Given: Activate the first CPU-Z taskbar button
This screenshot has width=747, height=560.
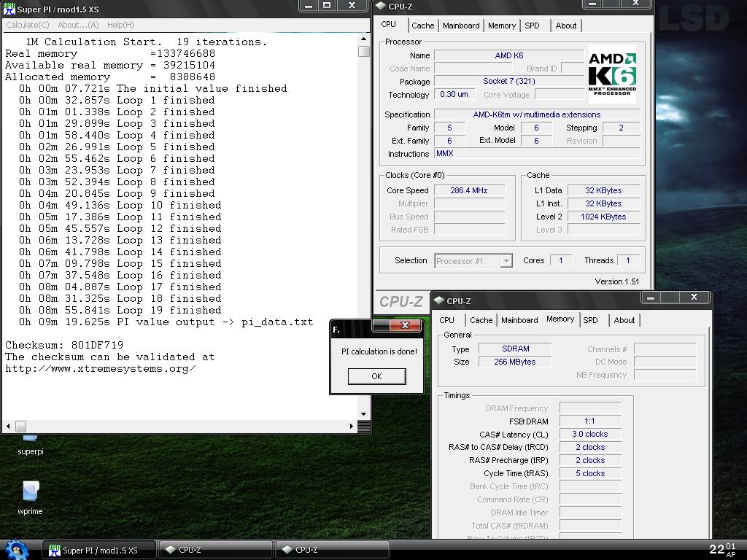Looking at the screenshot, I should [x=215, y=550].
